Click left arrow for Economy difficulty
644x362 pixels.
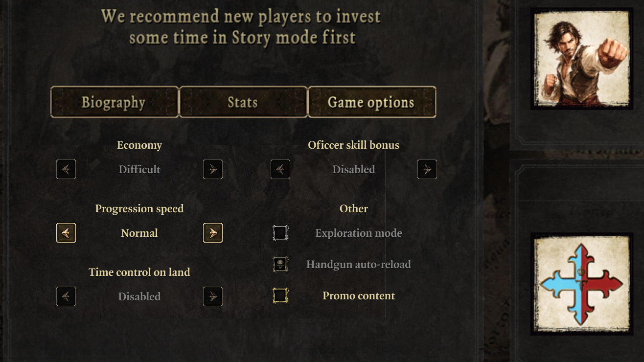pyautogui.click(x=66, y=169)
